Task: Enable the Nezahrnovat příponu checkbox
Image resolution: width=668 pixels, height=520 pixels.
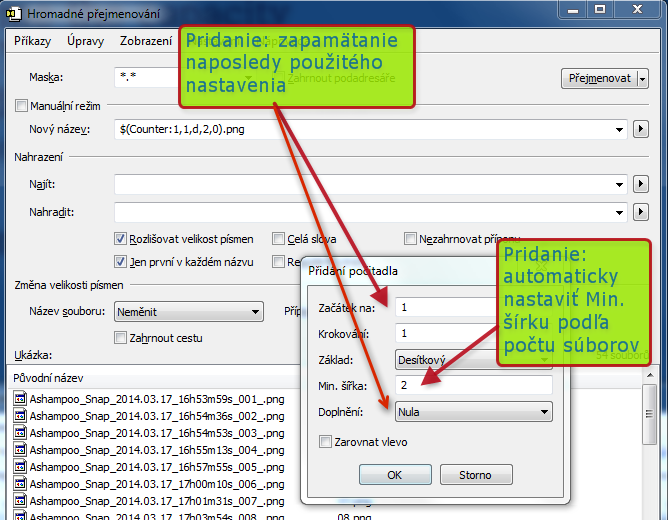Action: (x=410, y=238)
